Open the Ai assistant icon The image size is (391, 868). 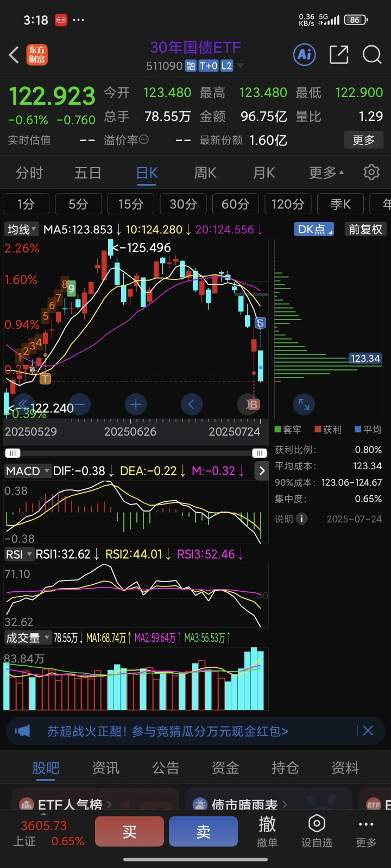(305, 54)
